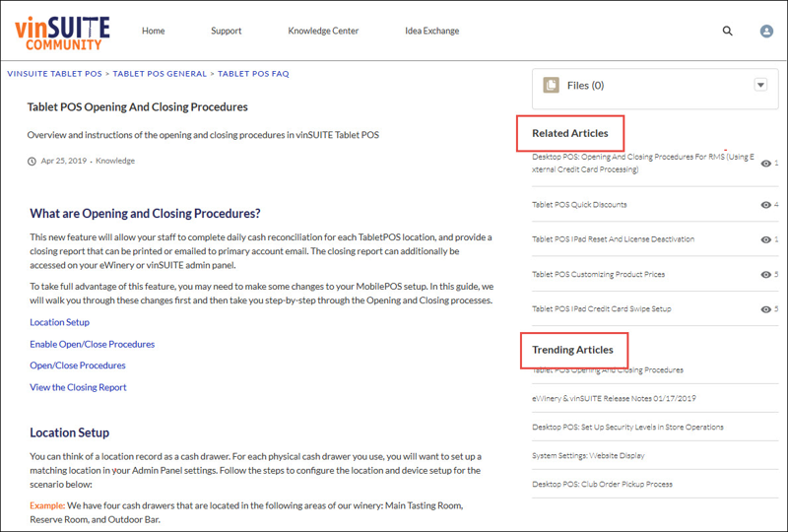This screenshot has height=532, width=788.
Task: Open eWinery & vinSUITE Release Notes 01/17/2019
Action: click(614, 398)
